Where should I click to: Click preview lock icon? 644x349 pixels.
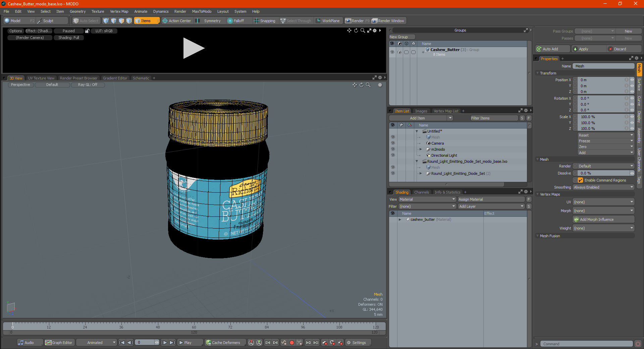(87, 31)
